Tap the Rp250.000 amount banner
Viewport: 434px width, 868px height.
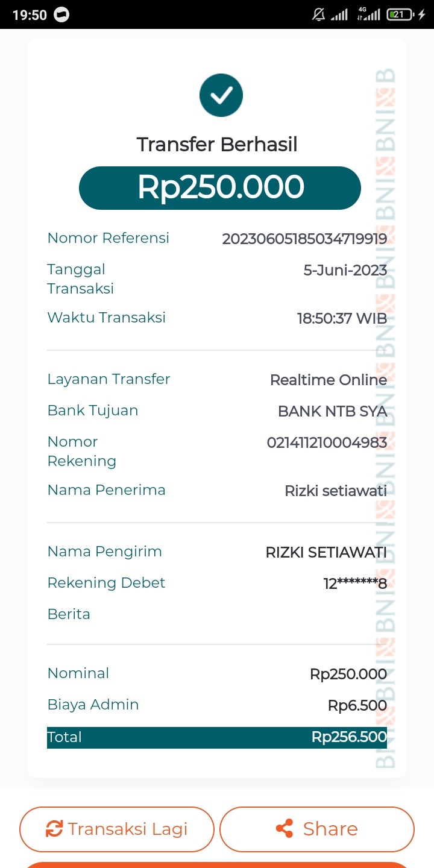220,187
